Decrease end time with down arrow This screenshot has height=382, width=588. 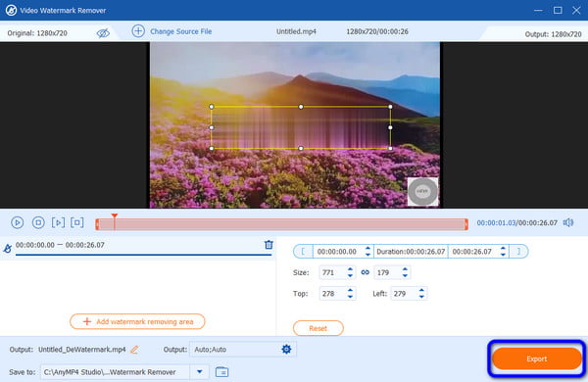[504, 255]
